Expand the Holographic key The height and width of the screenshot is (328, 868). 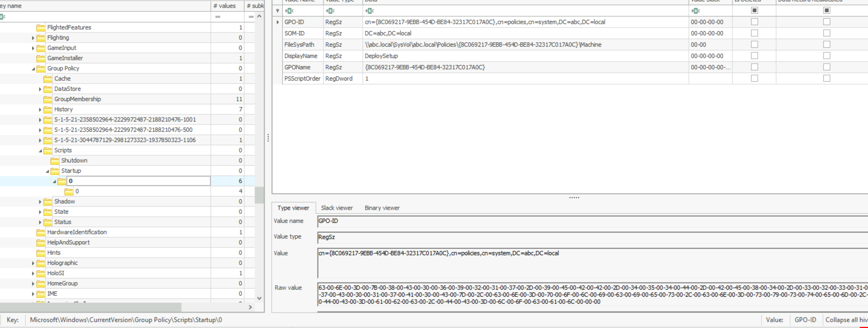point(33,263)
